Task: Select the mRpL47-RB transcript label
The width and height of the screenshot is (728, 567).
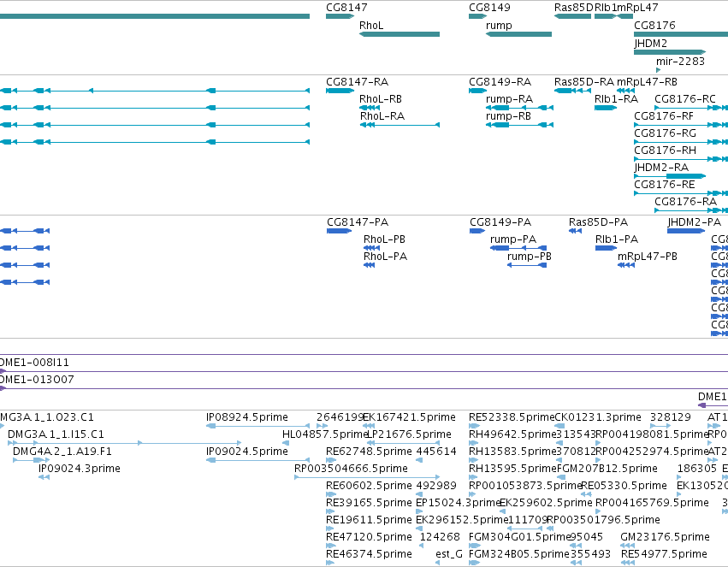Action: (647, 82)
